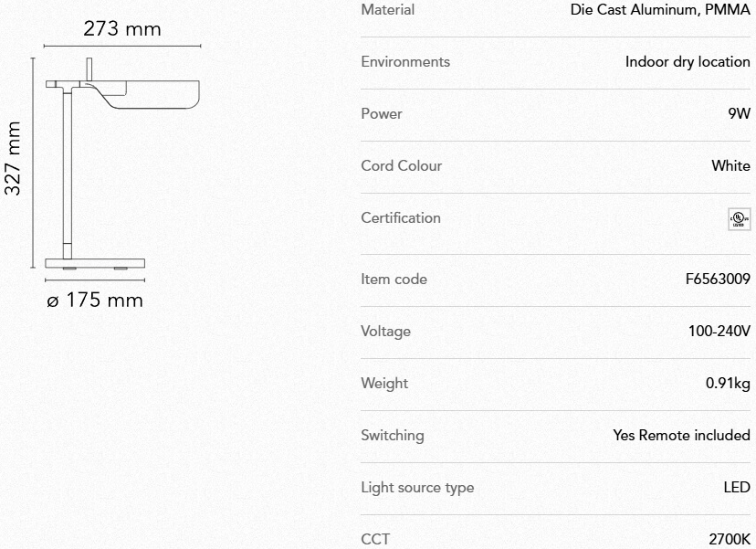The width and height of the screenshot is (756, 549).
Task: Click the Environments label
Action: click(405, 62)
